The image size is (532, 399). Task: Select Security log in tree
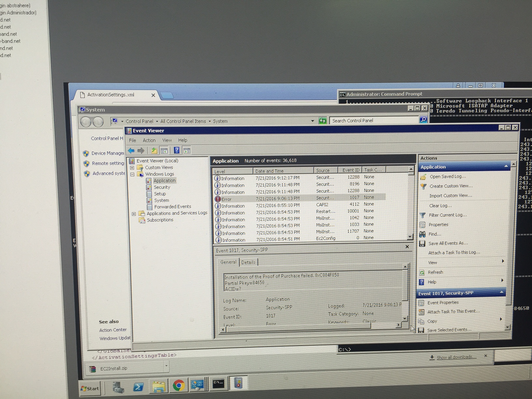coord(162,187)
